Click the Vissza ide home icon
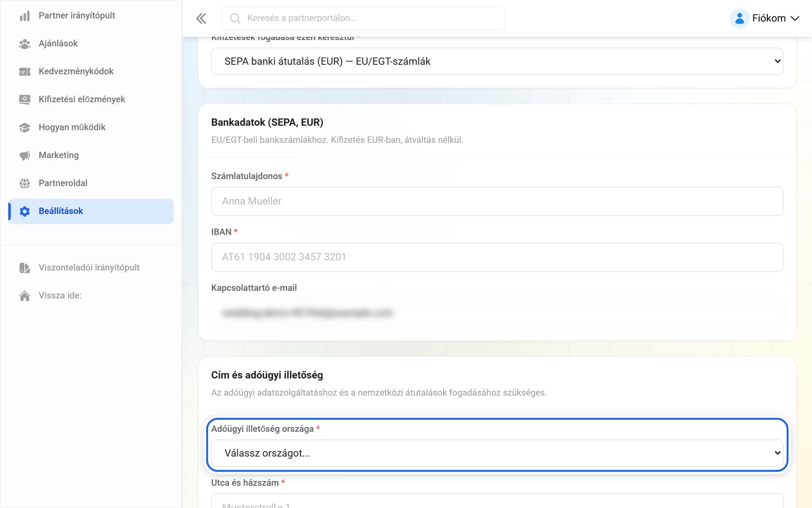 click(x=25, y=296)
